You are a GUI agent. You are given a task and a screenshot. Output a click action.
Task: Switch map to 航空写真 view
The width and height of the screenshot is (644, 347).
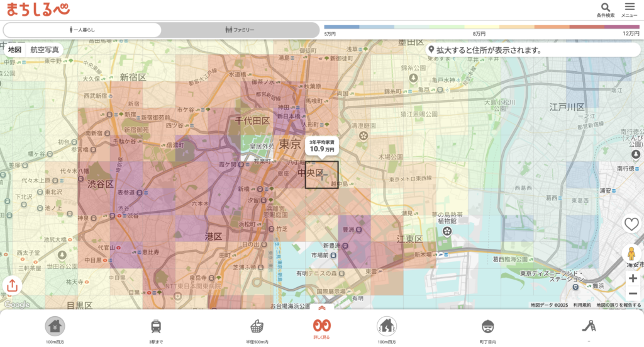pyautogui.click(x=45, y=50)
